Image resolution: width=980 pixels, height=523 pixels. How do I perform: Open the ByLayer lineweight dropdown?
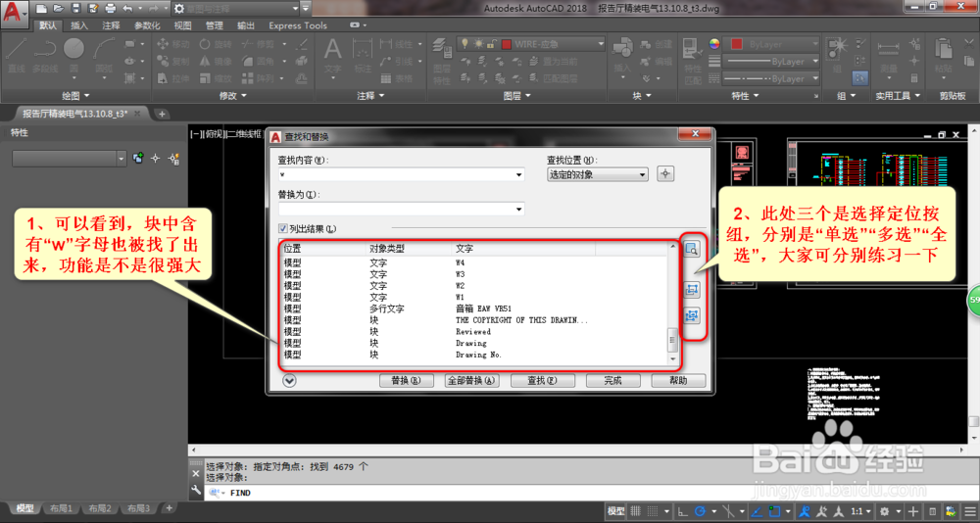click(x=770, y=62)
